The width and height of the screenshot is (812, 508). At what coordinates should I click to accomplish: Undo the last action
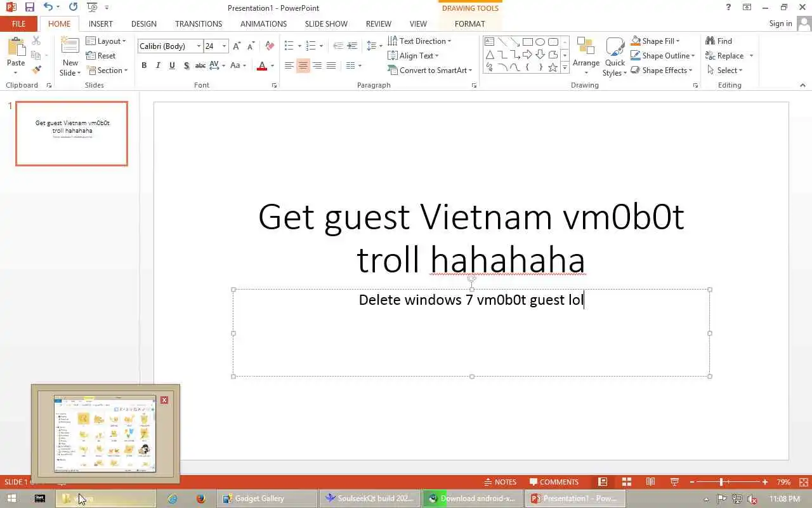(48, 8)
